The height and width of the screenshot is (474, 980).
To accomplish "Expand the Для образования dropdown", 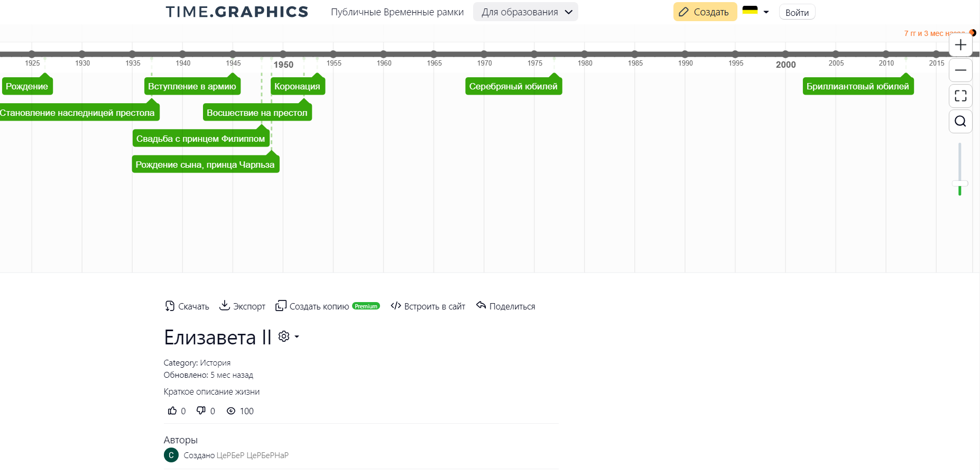I will click(x=525, y=12).
